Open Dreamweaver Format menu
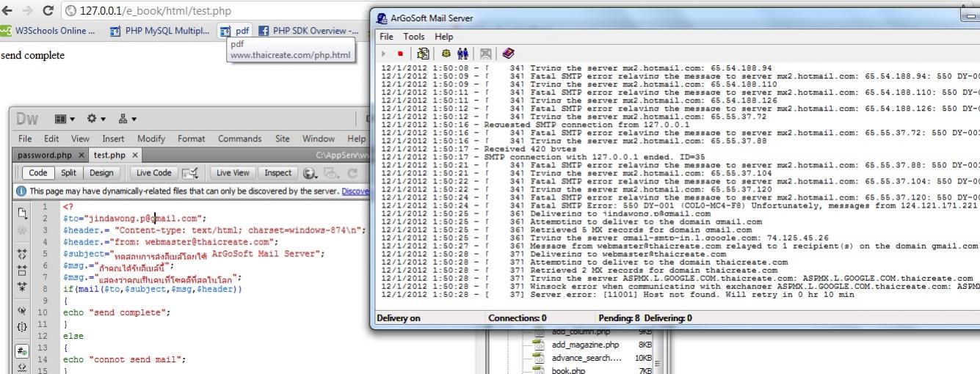Screen dimensions: 980x374 click(192, 139)
